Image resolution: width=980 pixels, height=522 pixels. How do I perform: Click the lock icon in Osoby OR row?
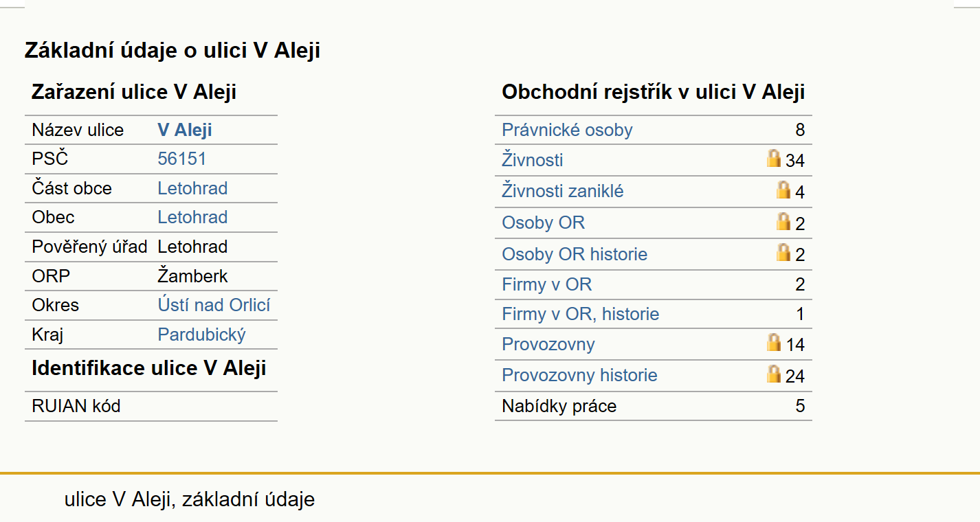pos(783,221)
